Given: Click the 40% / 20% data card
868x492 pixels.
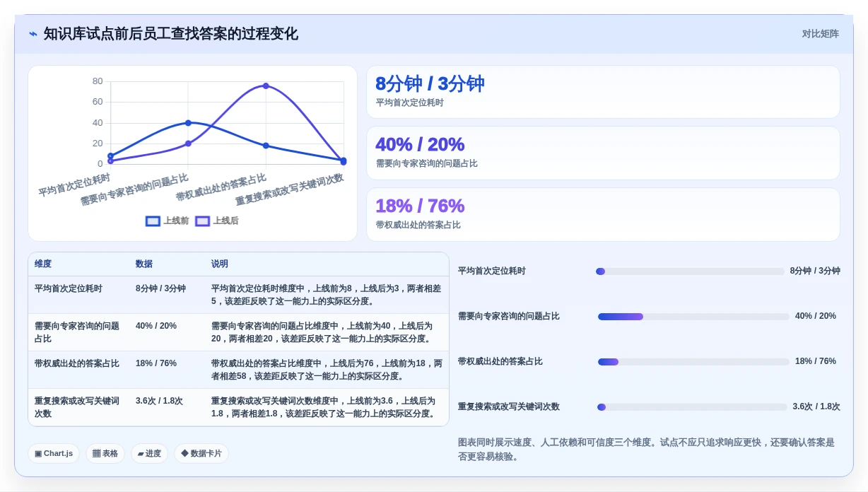Looking at the screenshot, I should tap(603, 153).
